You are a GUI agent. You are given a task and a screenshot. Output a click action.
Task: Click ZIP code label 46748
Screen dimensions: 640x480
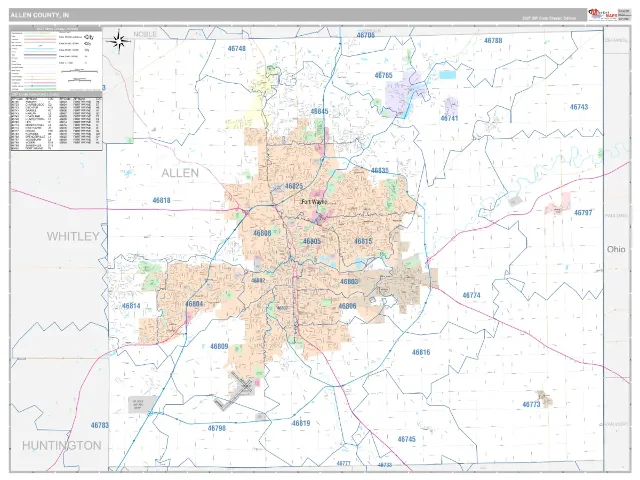pyautogui.click(x=237, y=49)
